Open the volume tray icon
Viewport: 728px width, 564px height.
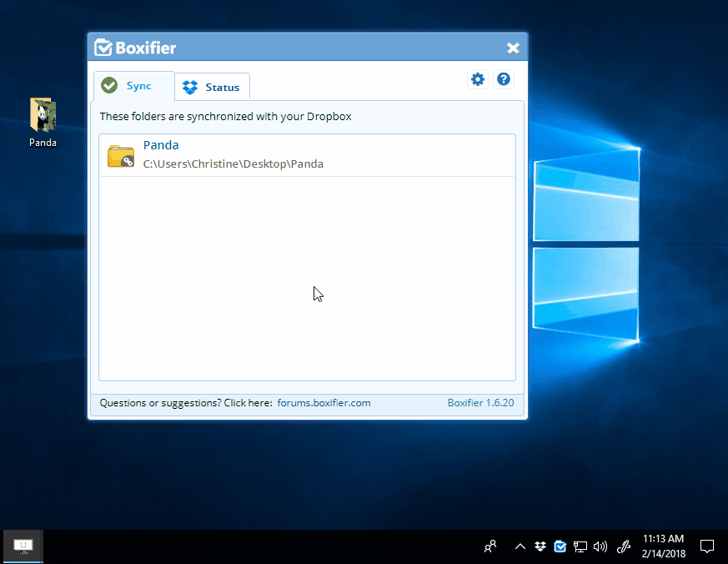click(600, 546)
